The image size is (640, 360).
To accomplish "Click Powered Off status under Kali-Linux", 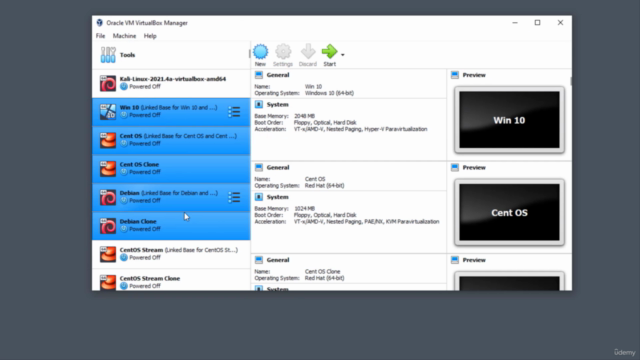I will [145, 87].
